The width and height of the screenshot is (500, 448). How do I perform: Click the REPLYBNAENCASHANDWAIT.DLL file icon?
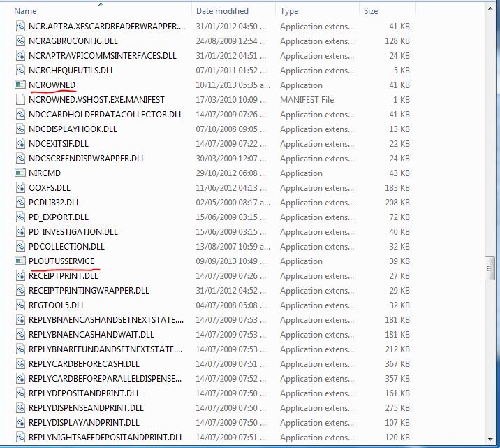pos(20,334)
